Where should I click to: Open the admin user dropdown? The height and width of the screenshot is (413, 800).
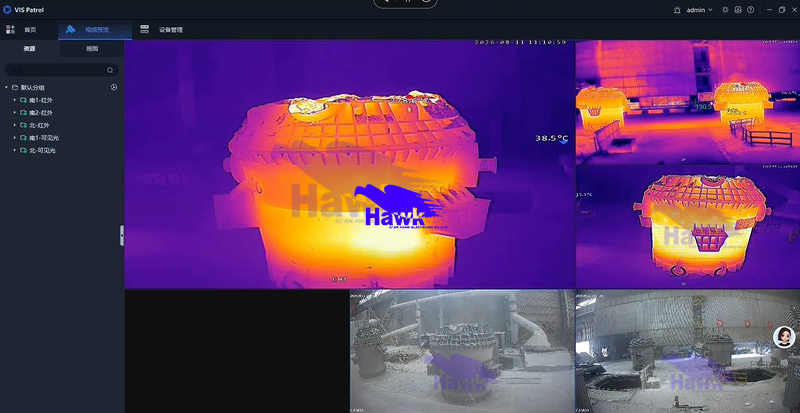pos(699,10)
